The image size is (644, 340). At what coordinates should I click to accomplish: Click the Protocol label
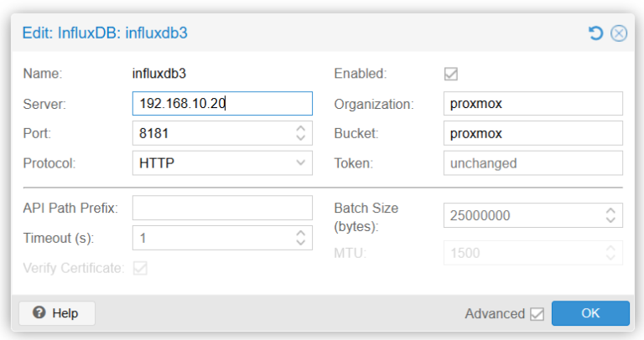click(x=49, y=163)
